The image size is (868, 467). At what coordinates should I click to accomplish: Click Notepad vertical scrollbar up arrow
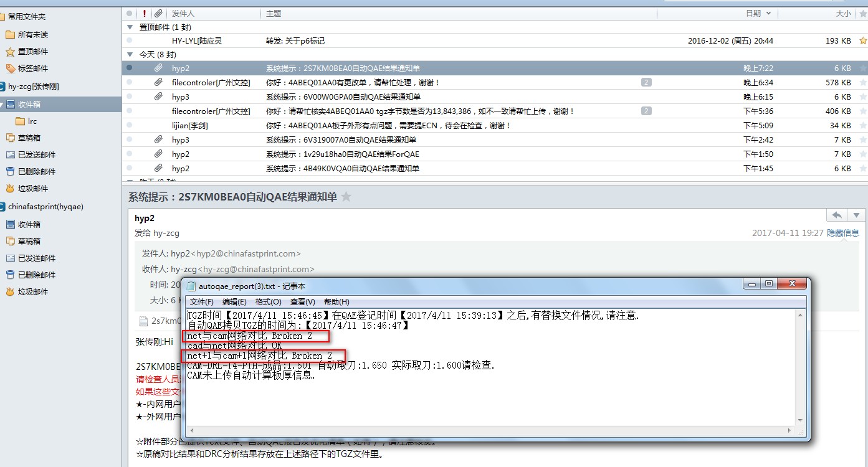[800, 314]
